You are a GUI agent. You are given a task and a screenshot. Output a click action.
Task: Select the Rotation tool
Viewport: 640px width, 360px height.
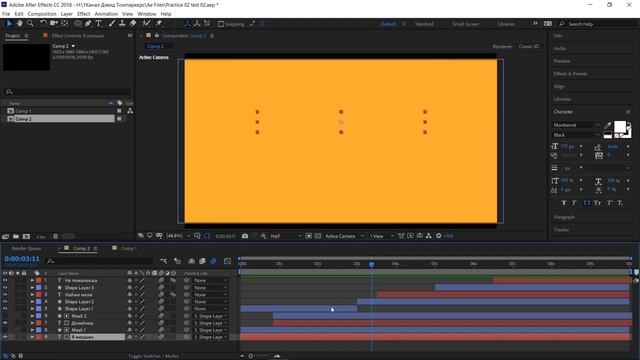click(43, 24)
